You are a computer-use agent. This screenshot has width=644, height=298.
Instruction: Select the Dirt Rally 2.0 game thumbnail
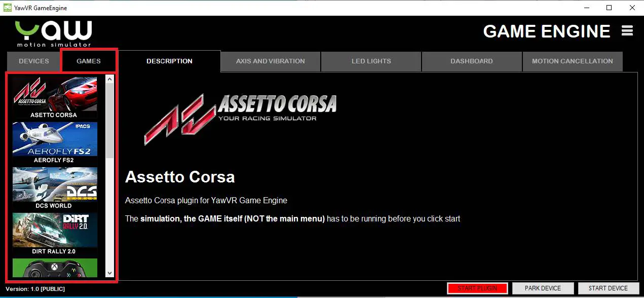pyautogui.click(x=55, y=230)
